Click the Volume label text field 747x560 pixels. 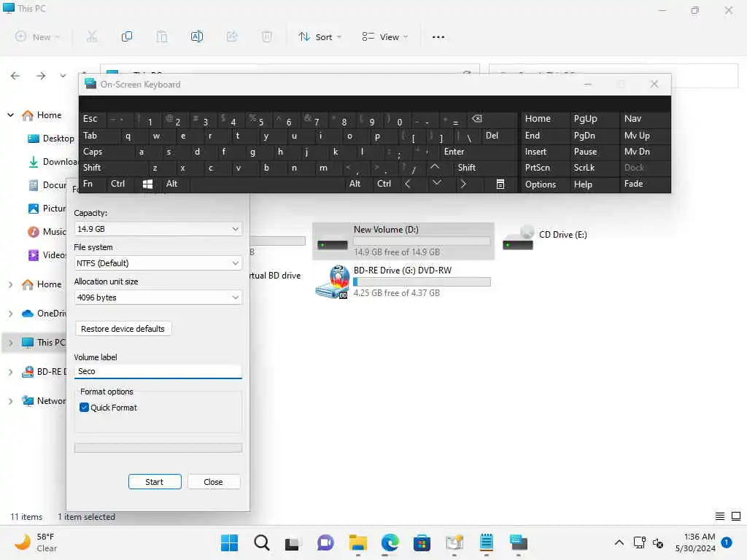click(x=158, y=371)
